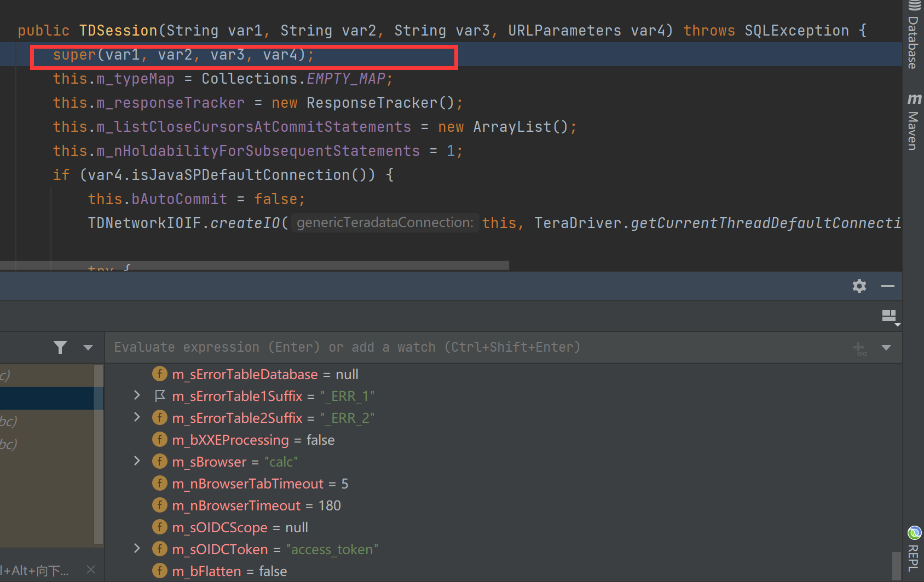Screen dimensions: 924x582
Task: Click the EMPTY_MAP constant in code
Action: pos(346,79)
